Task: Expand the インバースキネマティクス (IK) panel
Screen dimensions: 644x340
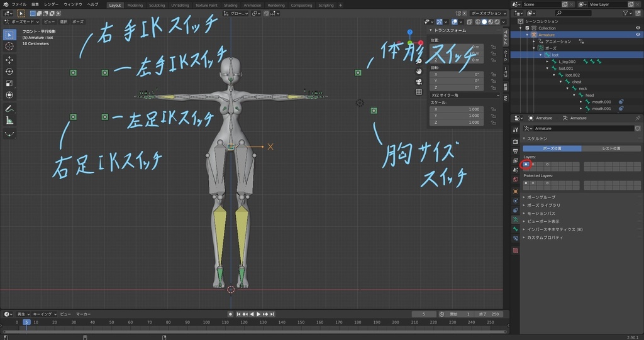Action: click(554, 229)
